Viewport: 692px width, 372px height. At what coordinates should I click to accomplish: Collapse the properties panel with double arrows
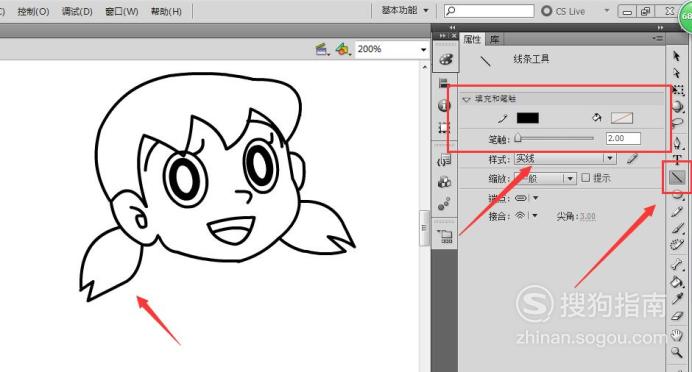pyautogui.click(x=660, y=28)
